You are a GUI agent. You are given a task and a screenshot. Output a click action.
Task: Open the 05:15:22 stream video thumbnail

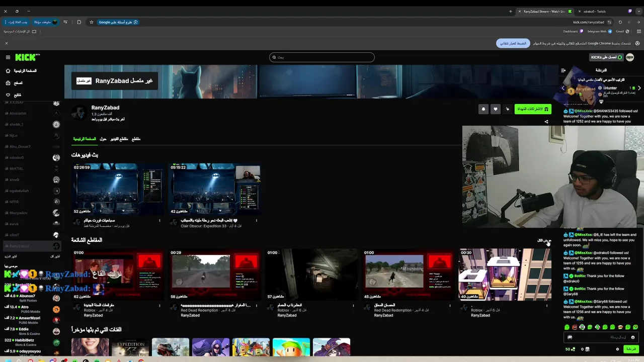[215, 190]
